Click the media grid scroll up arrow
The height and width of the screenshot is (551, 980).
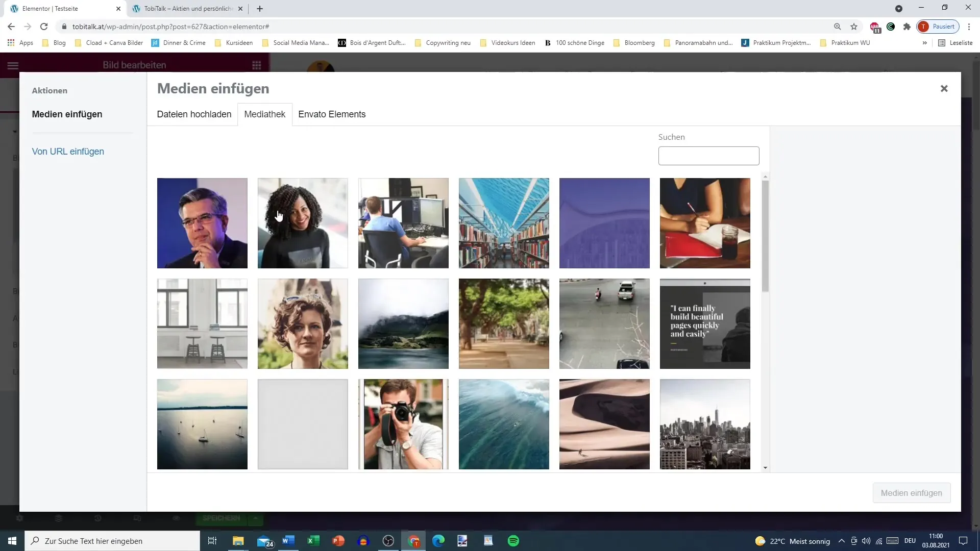pos(765,177)
